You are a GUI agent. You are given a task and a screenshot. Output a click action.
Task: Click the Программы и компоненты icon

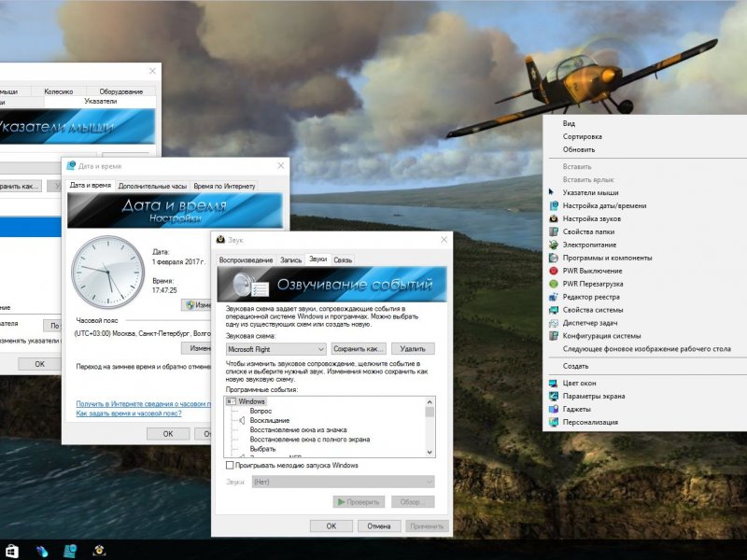[x=554, y=258]
